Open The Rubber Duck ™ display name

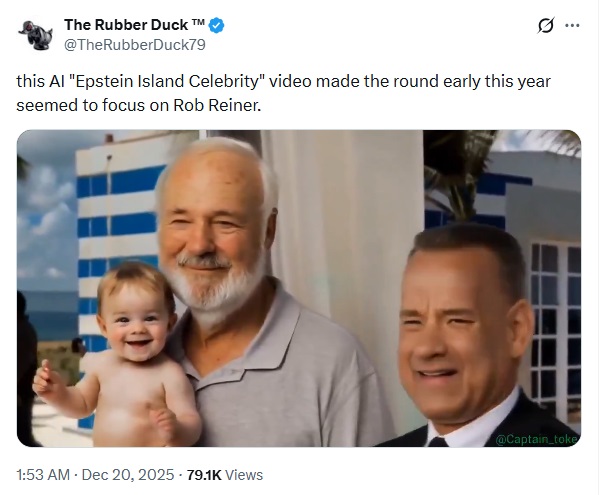click(126, 25)
